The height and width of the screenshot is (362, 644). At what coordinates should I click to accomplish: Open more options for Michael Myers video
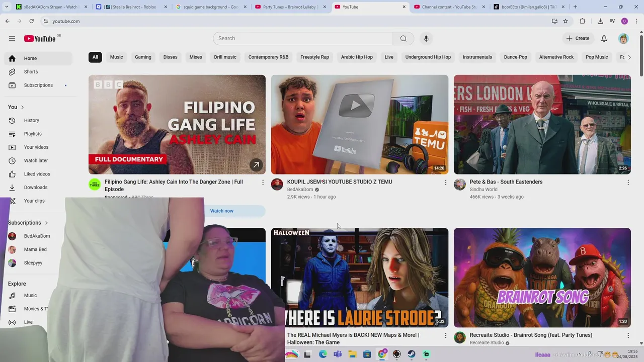click(445, 335)
